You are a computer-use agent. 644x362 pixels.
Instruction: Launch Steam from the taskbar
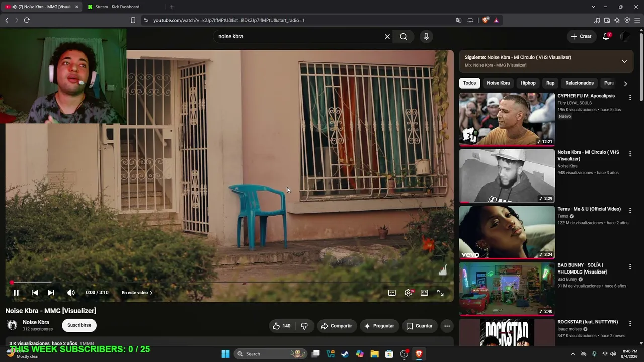click(345, 354)
